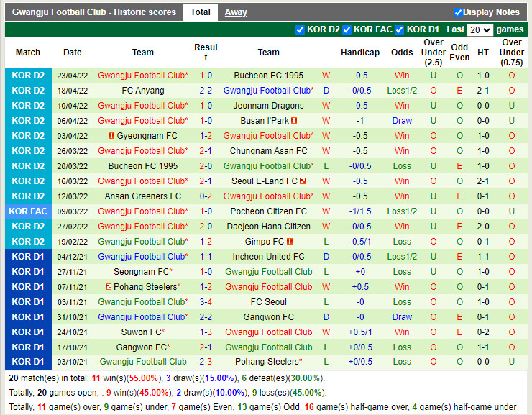Click Gwangju Football Club in 27/11/21 row
532x415 pixels.
tap(268, 271)
